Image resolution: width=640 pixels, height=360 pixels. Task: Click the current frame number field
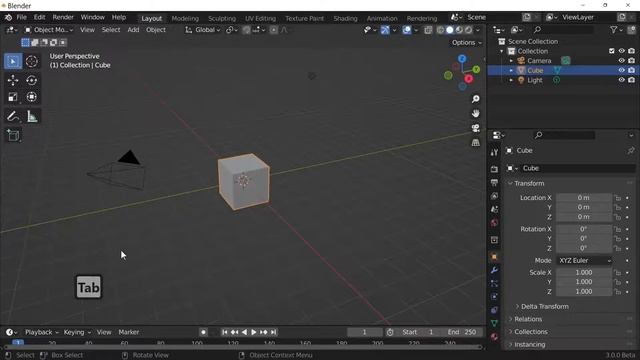(x=364, y=332)
